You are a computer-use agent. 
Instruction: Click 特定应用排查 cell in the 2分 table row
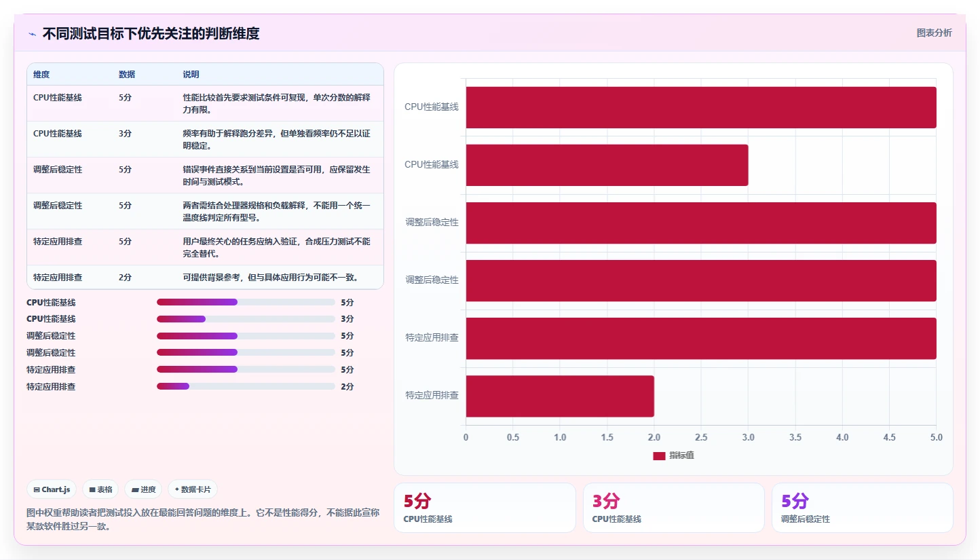58,278
